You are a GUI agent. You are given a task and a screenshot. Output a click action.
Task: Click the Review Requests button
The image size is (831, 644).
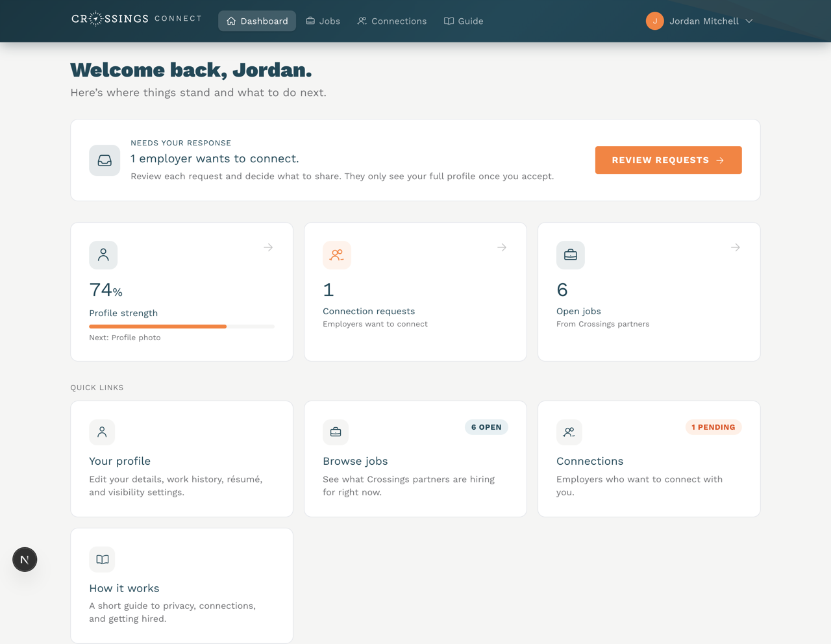pyautogui.click(x=668, y=160)
